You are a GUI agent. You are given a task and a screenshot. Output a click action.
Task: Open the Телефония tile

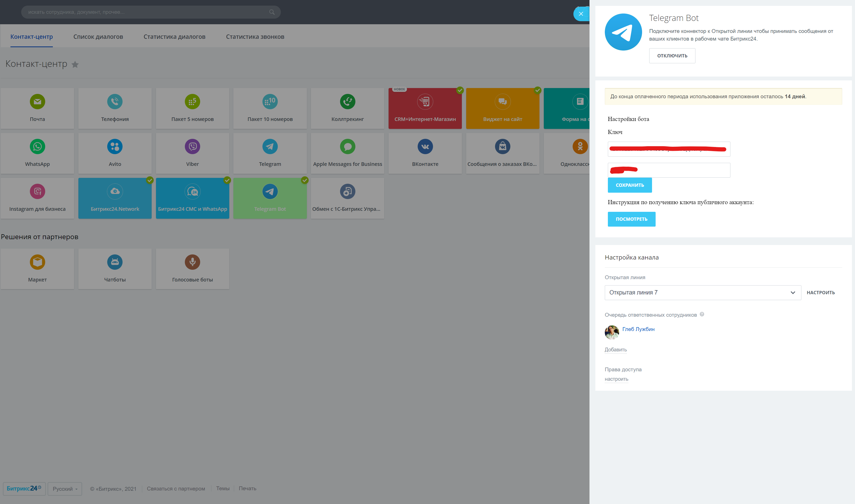[115, 108]
